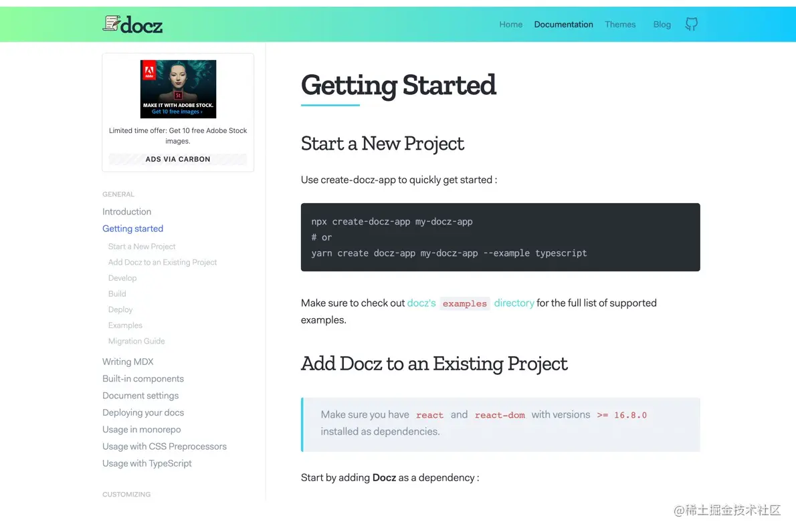Click the npx create-docz-app code block
Screen dimensions: 796x532
coord(500,237)
